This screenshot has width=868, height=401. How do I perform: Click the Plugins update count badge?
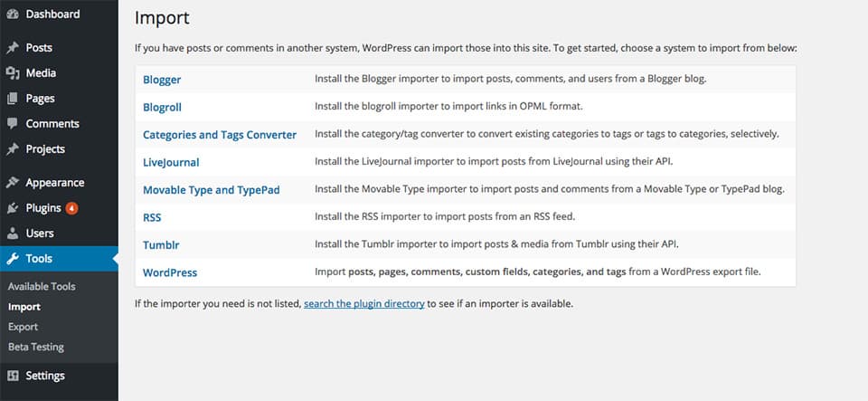coord(72,208)
